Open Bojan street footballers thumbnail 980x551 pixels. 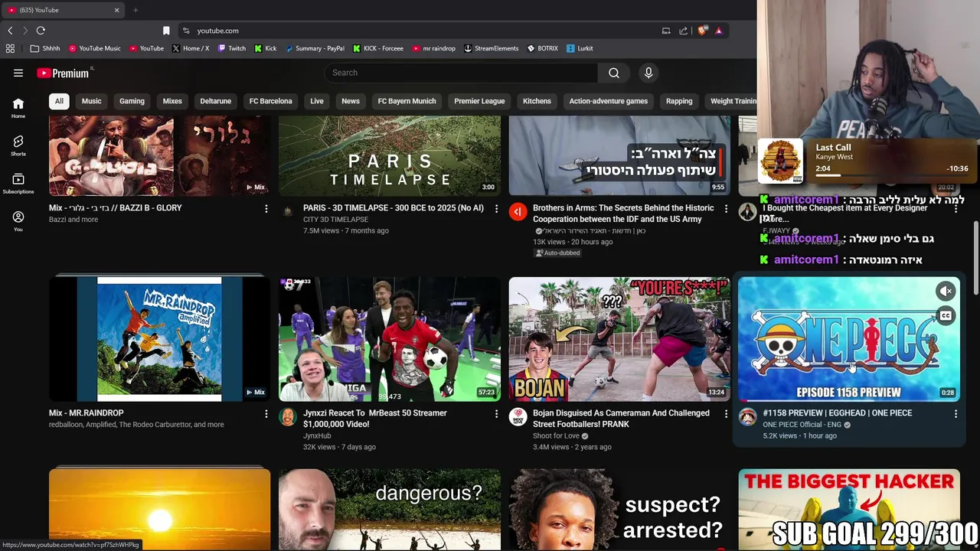pos(619,339)
